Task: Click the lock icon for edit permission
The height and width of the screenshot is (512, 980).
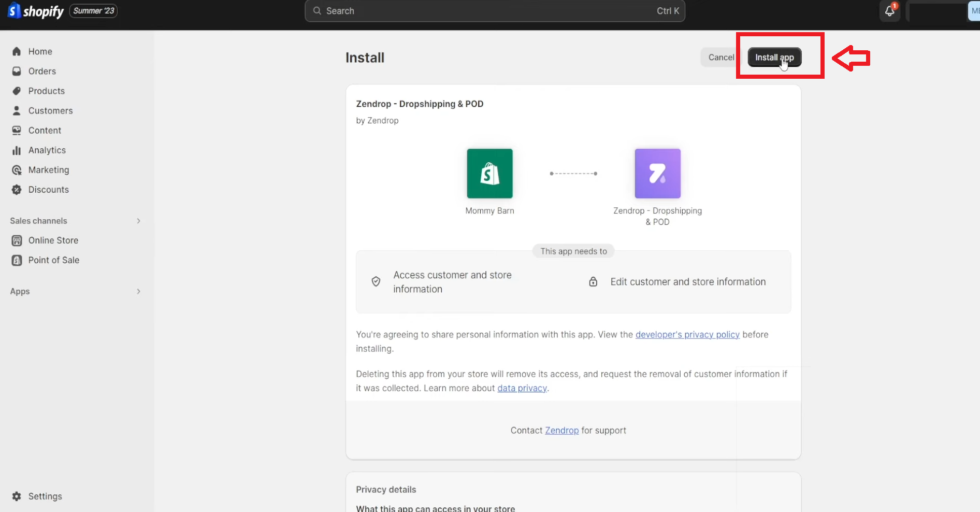Action: click(x=593, y=281)
